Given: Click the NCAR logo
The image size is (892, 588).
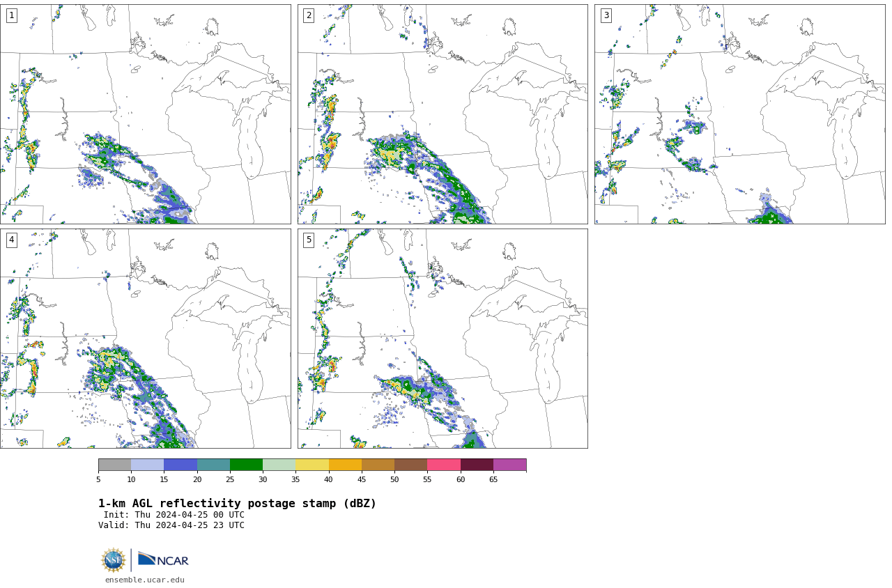Looking at the screenshot, I should [163, 559].
